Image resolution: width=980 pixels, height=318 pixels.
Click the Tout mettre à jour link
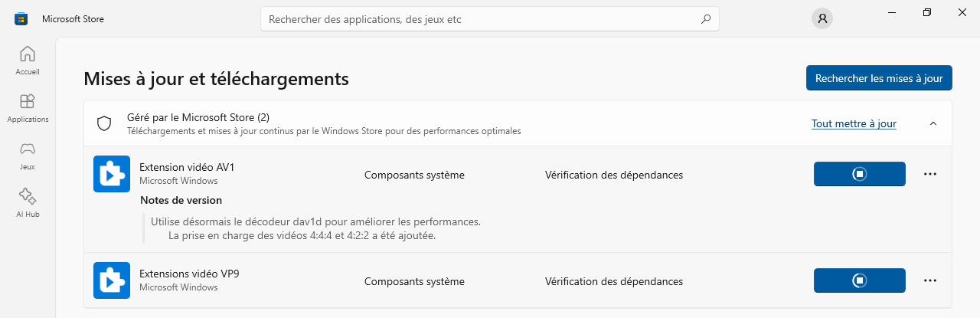(854, 123)
